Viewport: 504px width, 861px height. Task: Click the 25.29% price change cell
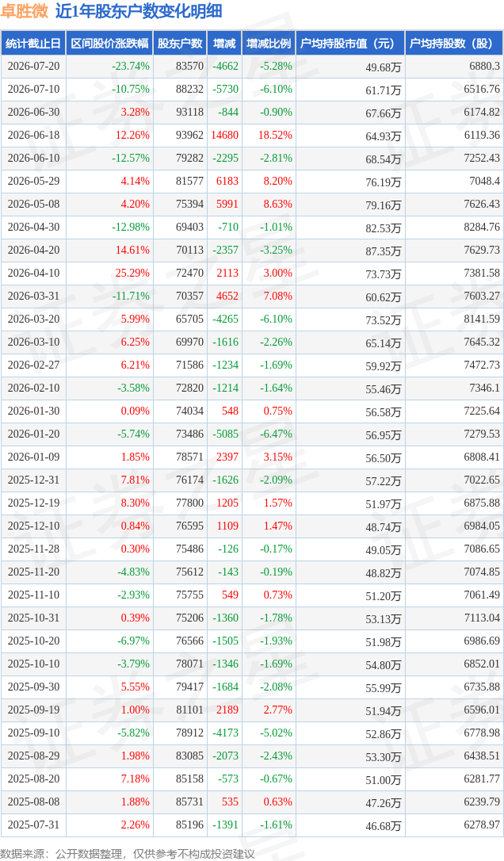point(109,273)
